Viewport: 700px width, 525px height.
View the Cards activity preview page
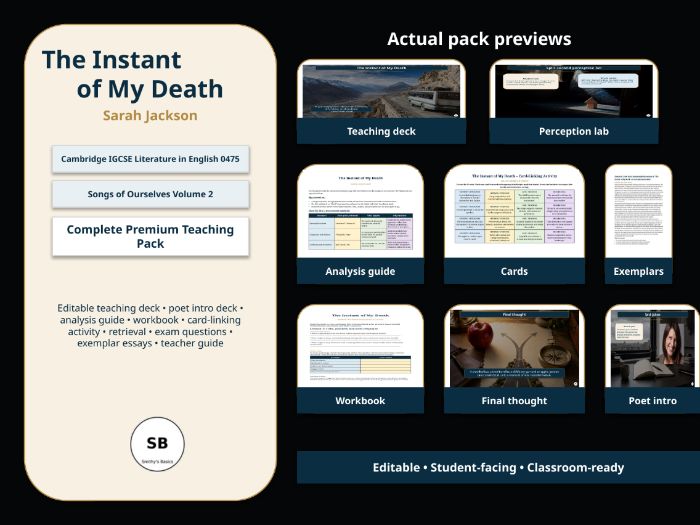(x=514, y=212)
